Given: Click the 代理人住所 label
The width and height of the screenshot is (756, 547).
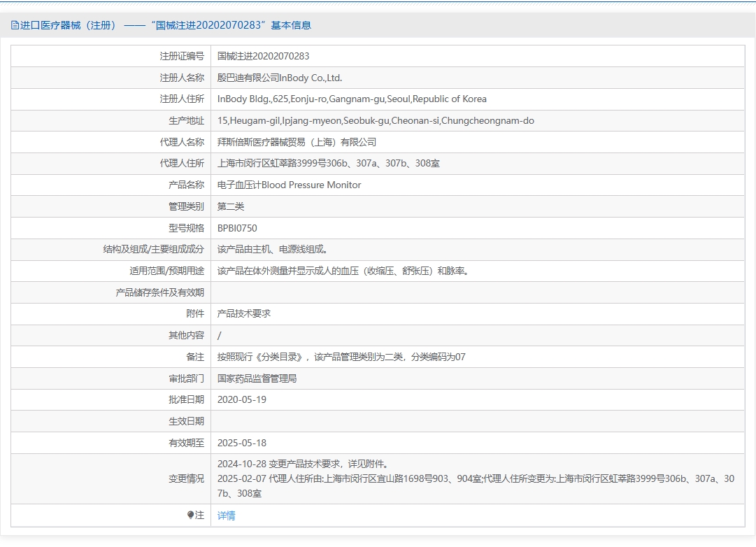Looking at the screenshot, I should (x=182, y=163).
